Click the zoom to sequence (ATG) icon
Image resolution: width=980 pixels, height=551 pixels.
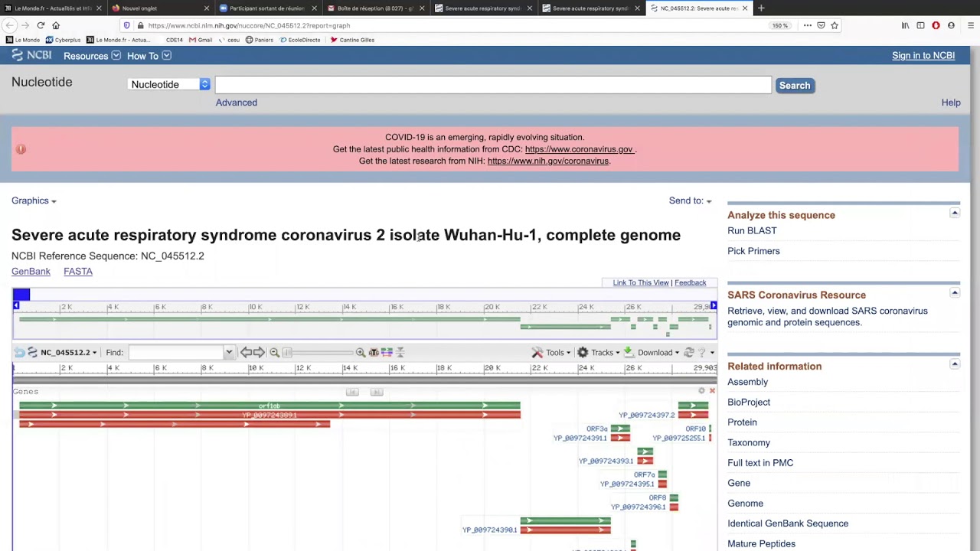tap(374, 352)
